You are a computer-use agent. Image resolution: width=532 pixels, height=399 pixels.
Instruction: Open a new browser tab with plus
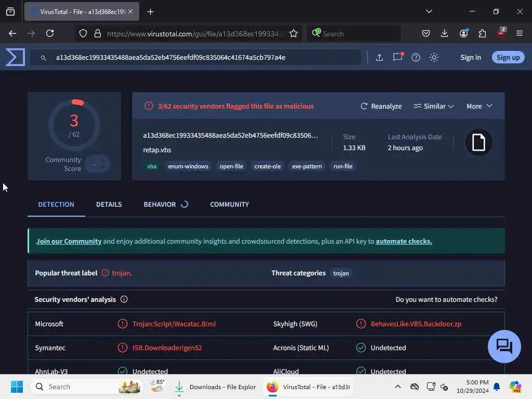pos(151,12)
